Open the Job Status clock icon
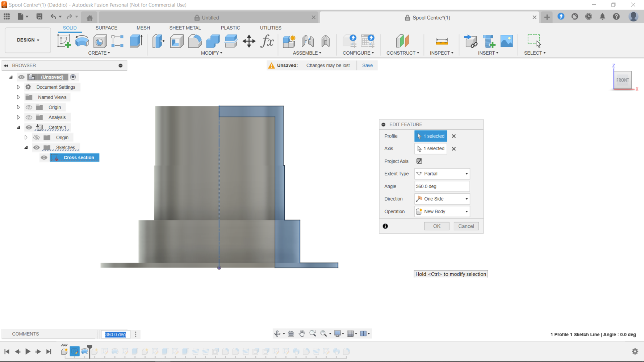Image resolution: width=644 pixels, height=362 pixels. pos(589,17)
